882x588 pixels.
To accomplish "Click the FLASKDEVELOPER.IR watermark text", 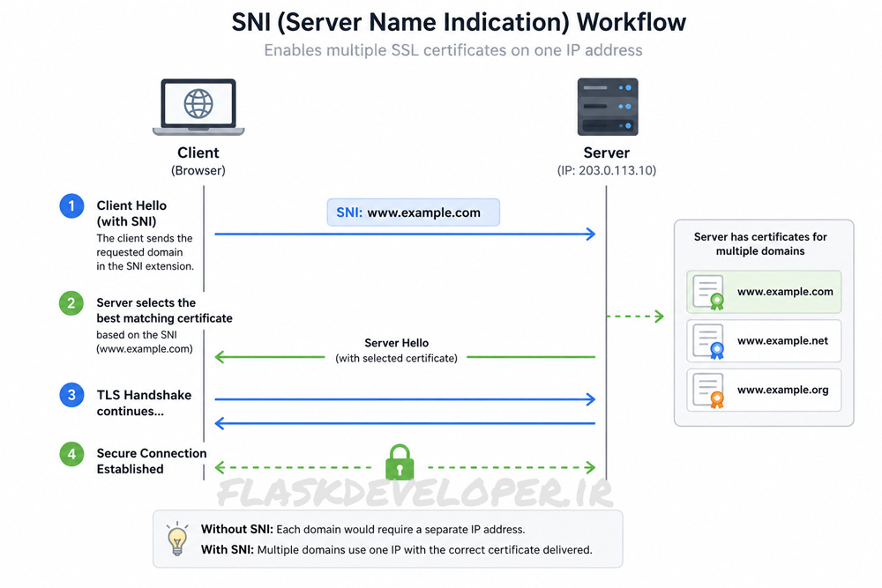I will (415, 494).
